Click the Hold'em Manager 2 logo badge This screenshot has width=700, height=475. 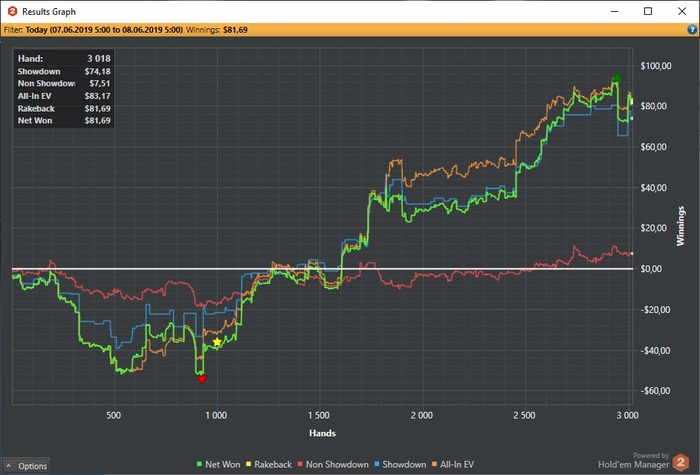[680, 462]
